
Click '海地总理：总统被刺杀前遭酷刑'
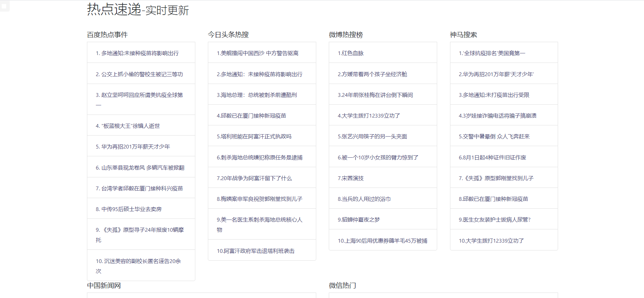257,95
